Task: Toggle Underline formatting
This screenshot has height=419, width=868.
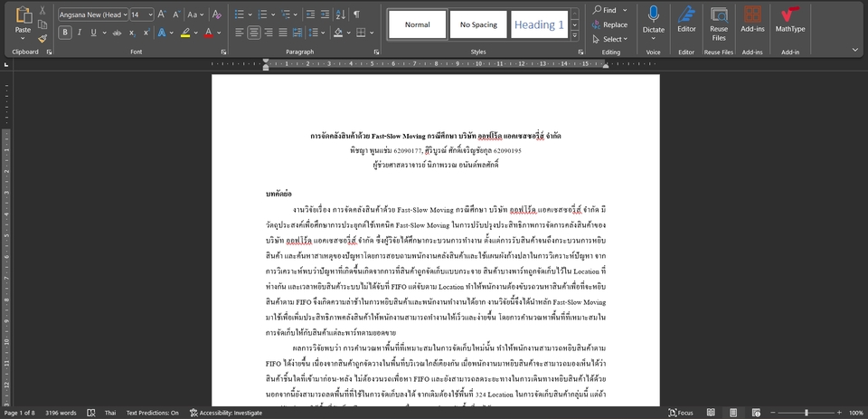Action: 93,33
